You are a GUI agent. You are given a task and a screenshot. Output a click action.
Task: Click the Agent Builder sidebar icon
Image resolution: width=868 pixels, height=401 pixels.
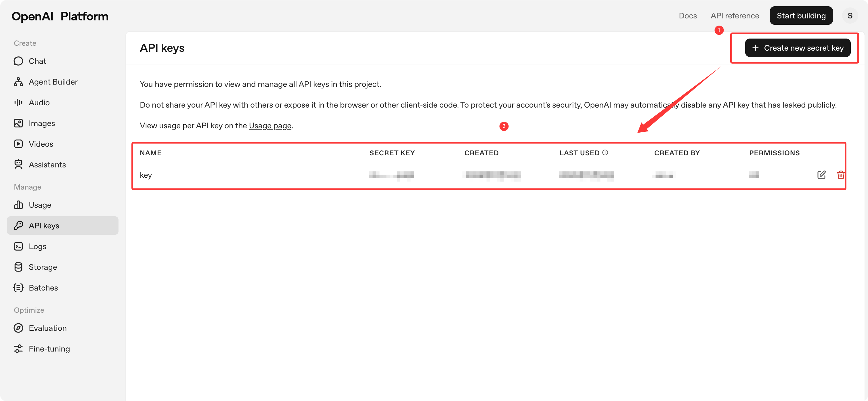pos(18,82)
